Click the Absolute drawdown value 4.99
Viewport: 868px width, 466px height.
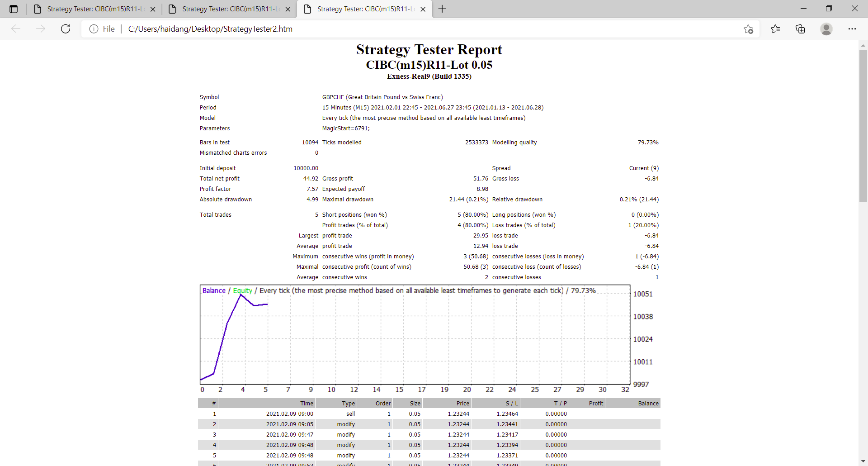(x=312, y=200)
